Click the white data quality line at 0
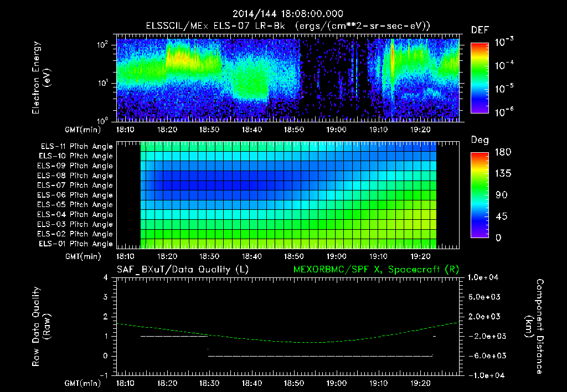 [321, 356]
